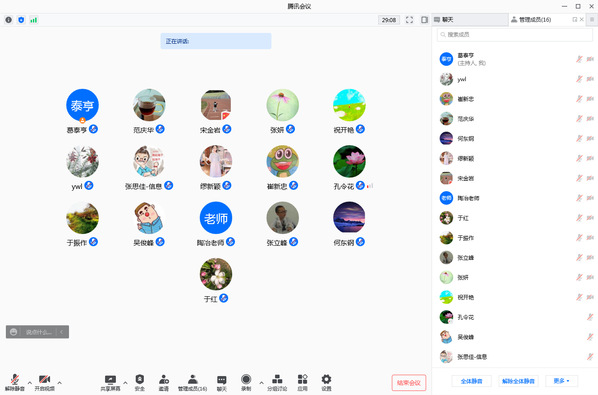Show meeting info icon at top left
The width and height of the screenshot is (598, 395).
click(8, 20)
